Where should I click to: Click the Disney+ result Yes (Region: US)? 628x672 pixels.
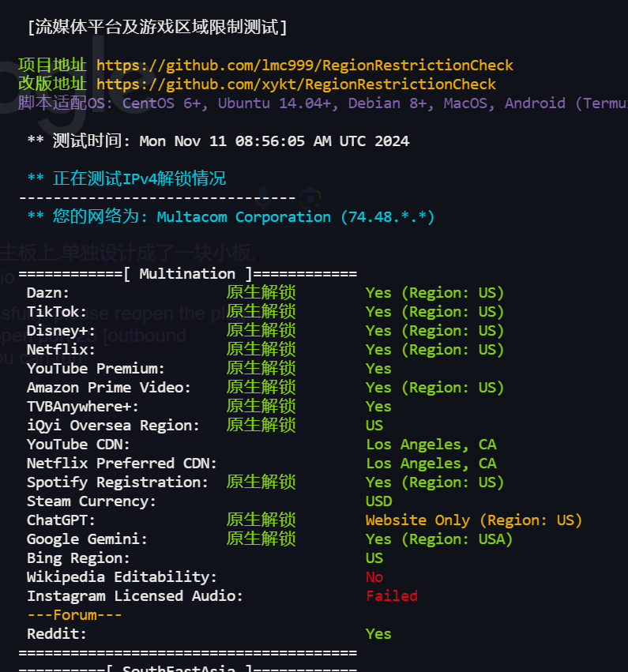[434, 330]
